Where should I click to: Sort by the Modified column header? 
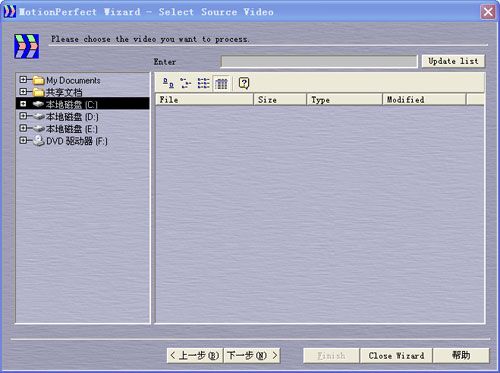point(424,100)
